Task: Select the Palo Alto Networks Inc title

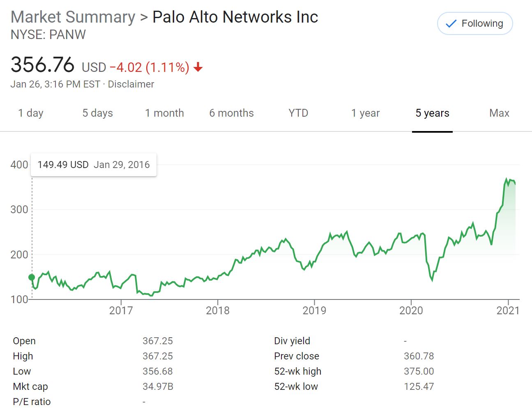Action: (235, 17)
